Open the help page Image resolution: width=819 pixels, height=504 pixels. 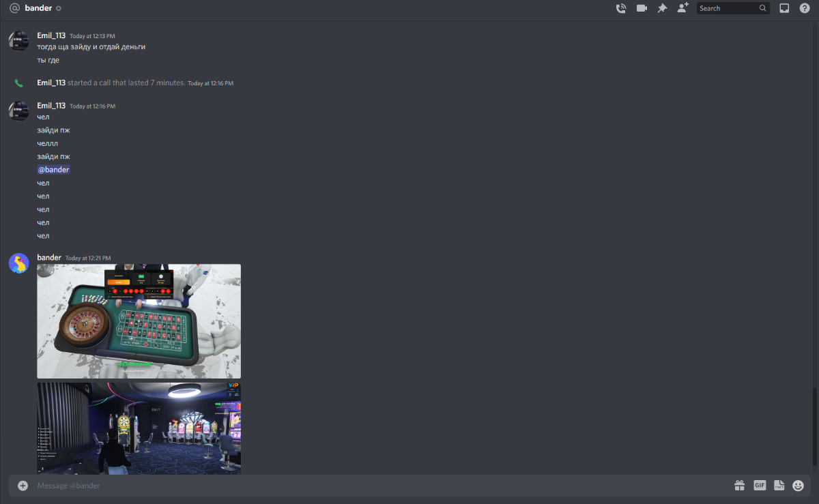[805, 8]
